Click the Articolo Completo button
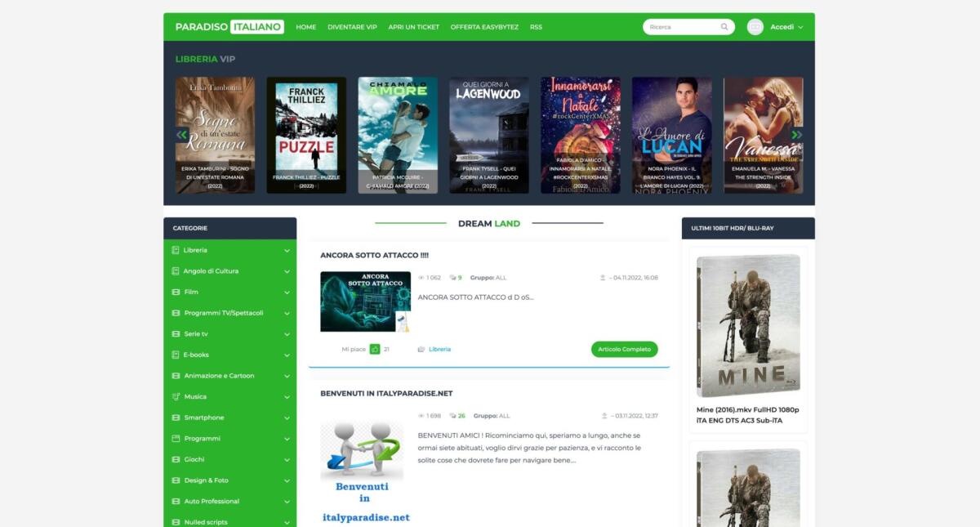The height and width of the screenshot is (527, 980). point(625,349)
